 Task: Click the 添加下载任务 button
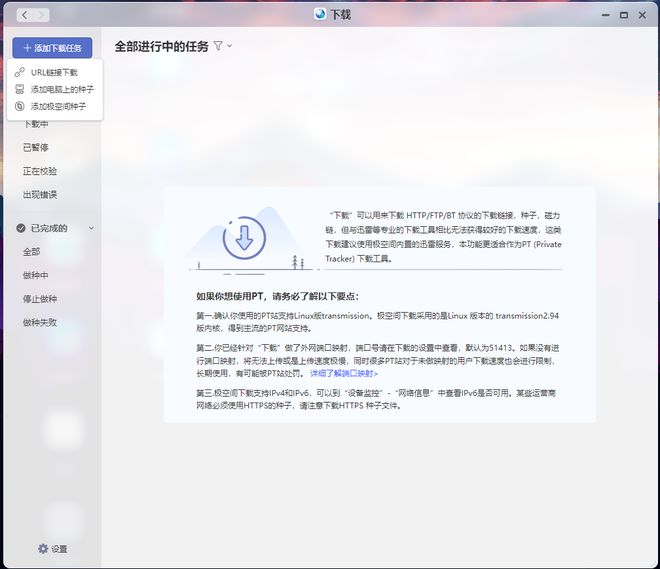[x=52, y=48]
